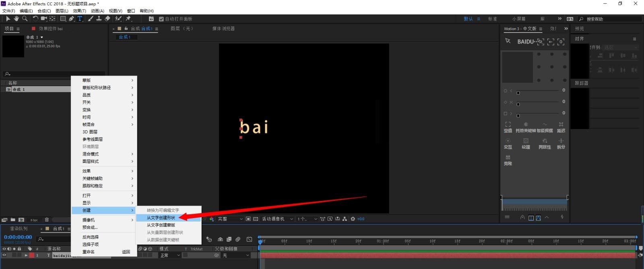
Task: Click the current time 0:00:00:00 display
Action: pyautogui.click(x=18, y=237)
